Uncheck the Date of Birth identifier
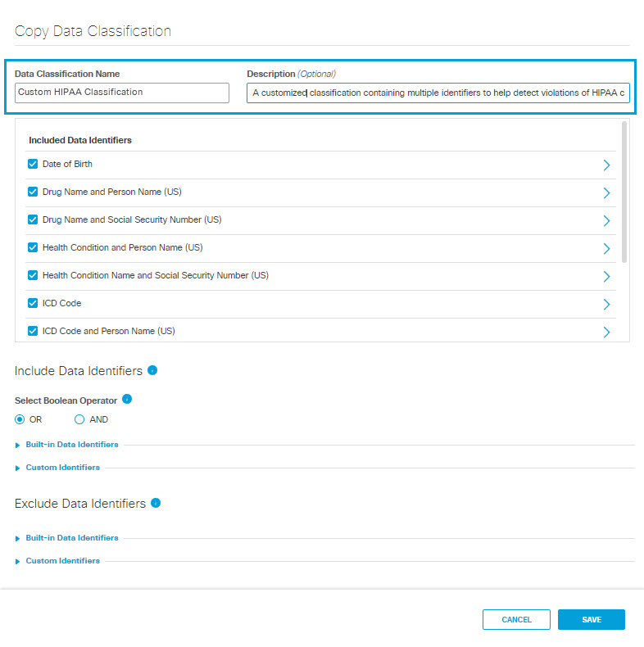This screenshot has width=644, height=647. [33, 164]
